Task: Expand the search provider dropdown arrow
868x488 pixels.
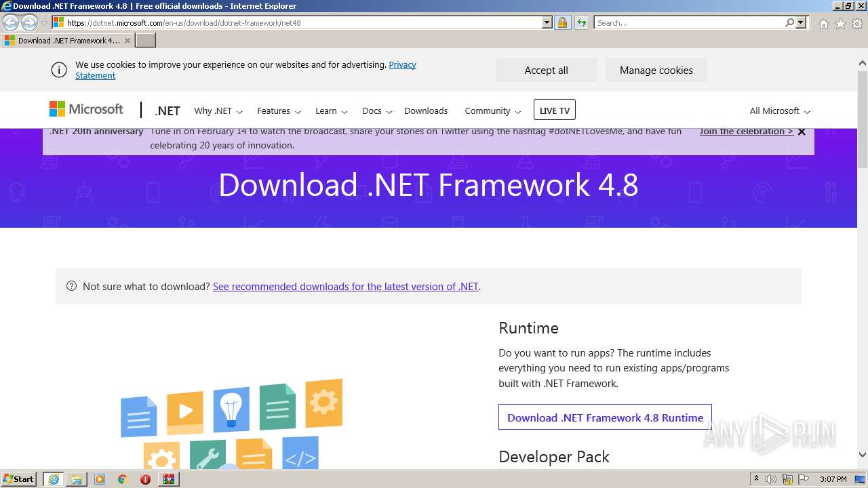Action: pos(801,22)
